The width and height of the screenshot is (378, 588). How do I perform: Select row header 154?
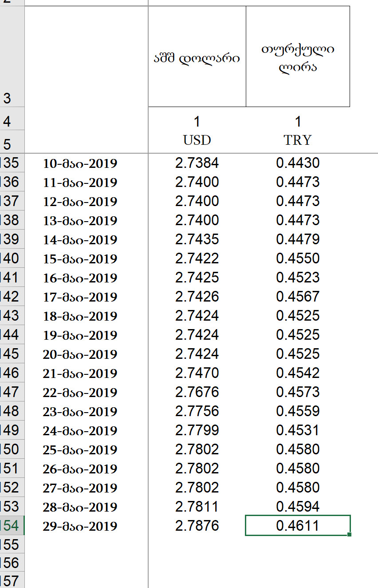pos(12,526)
